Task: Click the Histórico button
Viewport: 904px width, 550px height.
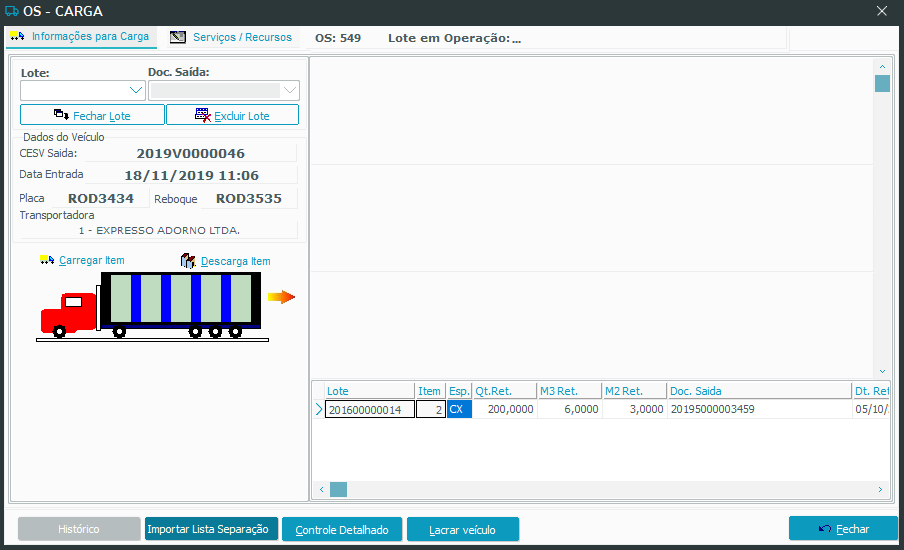Action: point(79,529)
